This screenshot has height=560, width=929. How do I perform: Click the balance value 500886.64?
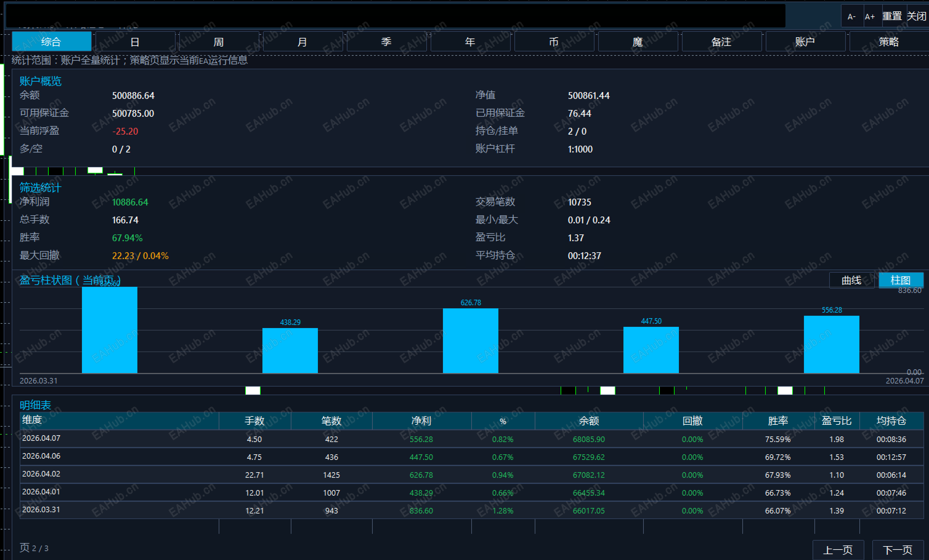(133, 95)
